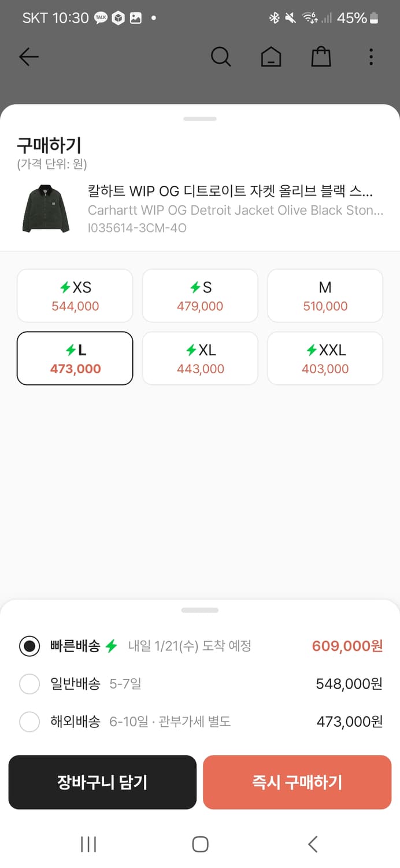400x868 pixels.
Task: Tap the delivery options drag handle
Action: [x=200, y=610]
